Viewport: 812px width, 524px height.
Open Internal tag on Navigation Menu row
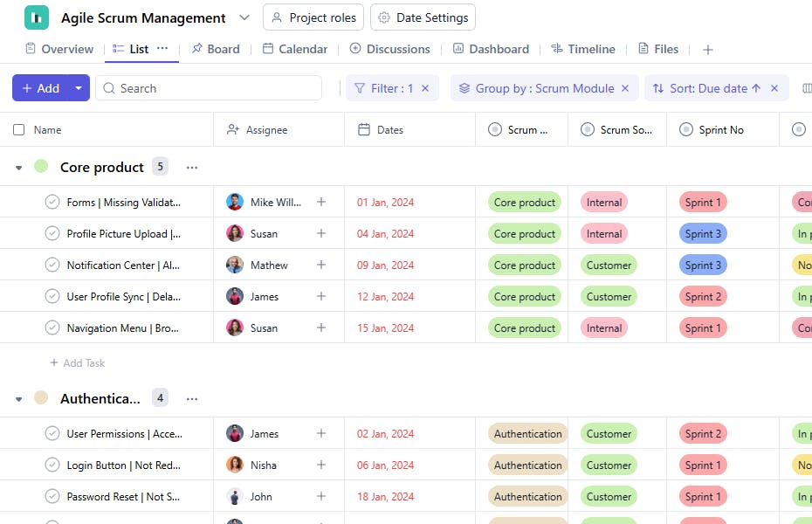click(x=604, y=327)
